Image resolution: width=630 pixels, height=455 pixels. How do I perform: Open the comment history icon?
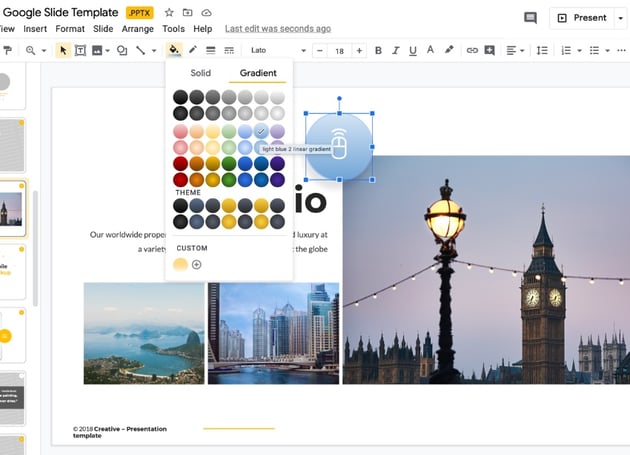click(x=530, y=18)
